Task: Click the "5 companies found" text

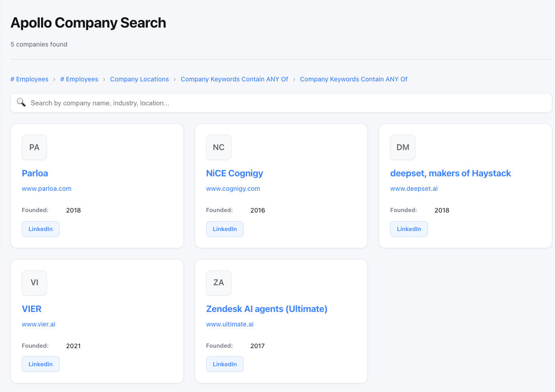Action: tap(39, 44)
